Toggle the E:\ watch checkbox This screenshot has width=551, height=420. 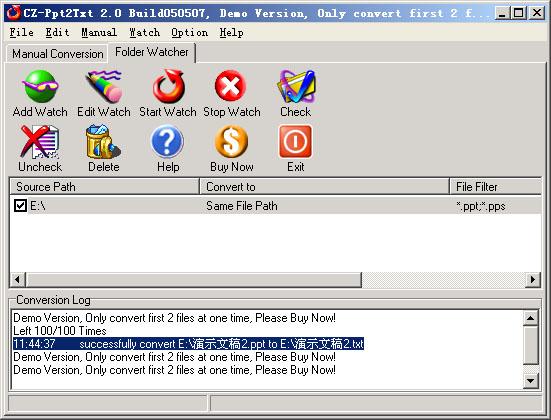coord(20,206)
